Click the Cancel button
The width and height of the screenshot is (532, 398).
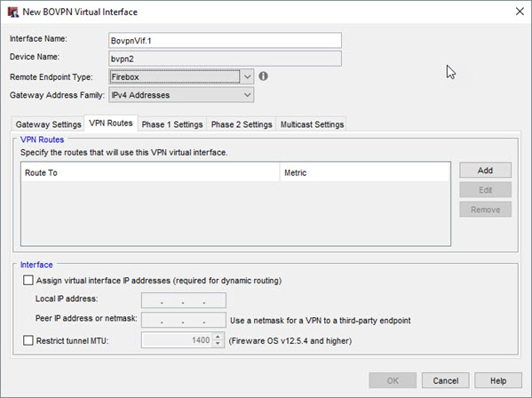(446, 381)
